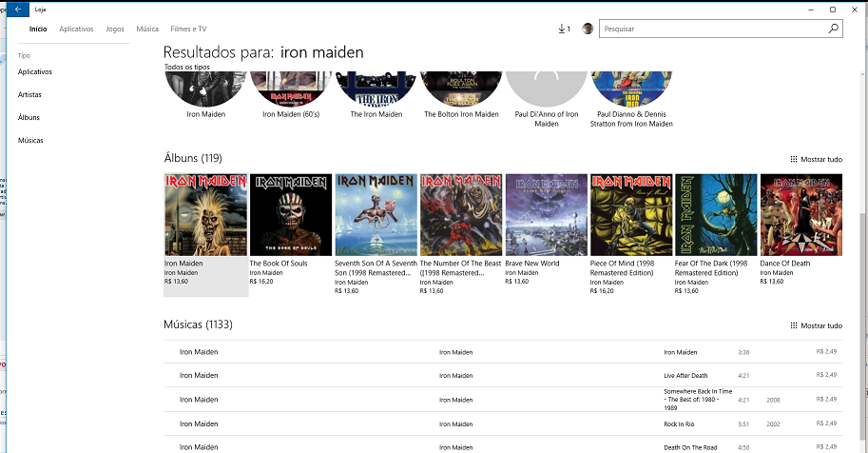Filter results by Aplicativos type

(x=35, y=71)
